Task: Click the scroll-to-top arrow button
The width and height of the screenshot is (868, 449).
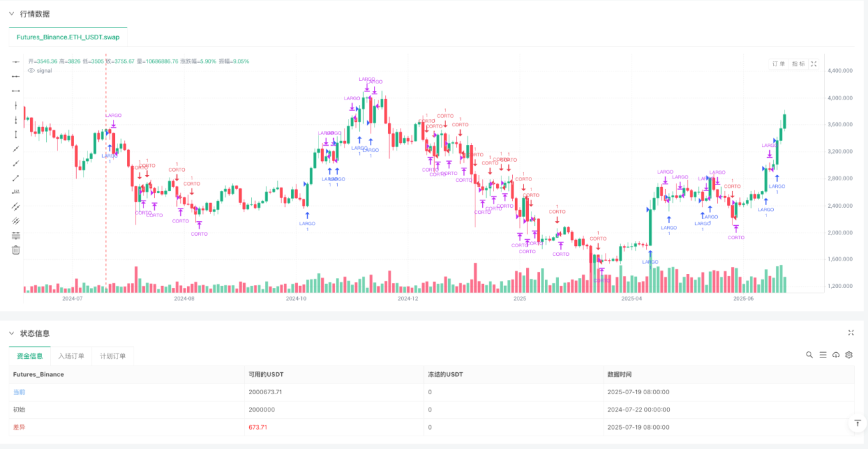Action: (857, 423)
